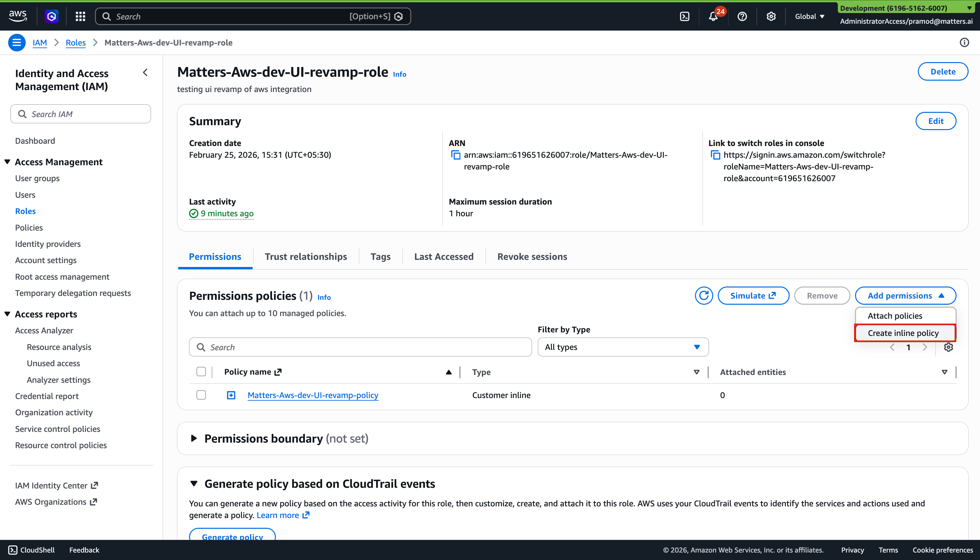The height and width of the screenshot is (560, 980).
Task: Click the help question mark icon
Action: [742, 16]
